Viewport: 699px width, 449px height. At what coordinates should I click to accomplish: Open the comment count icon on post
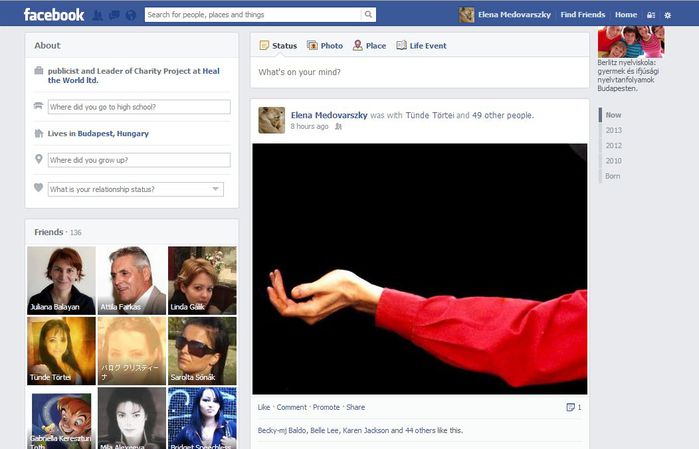click(570, 407)
